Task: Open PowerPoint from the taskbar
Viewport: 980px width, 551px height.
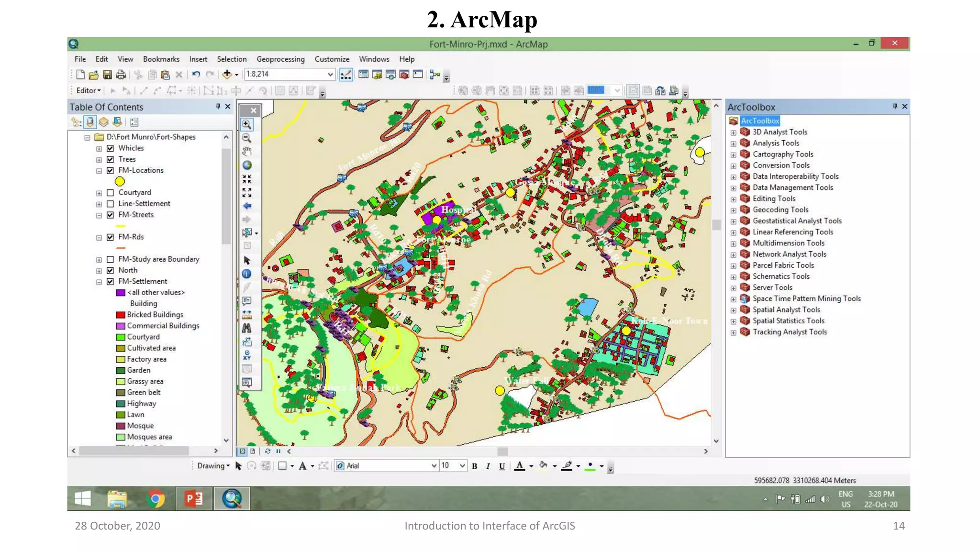Action: (194, 499)
